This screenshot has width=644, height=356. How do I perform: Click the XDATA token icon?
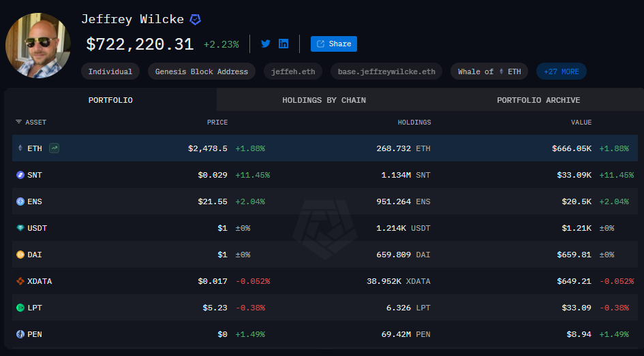(x=20, y=281)
